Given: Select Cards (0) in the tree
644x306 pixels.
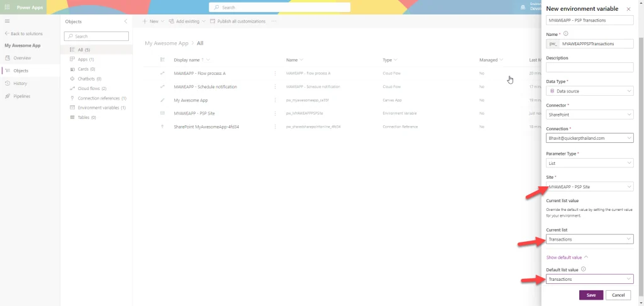Looking at the screenshot, I should point(86,69).
